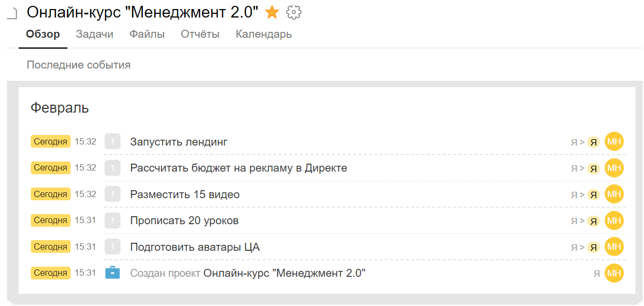644x306 pixels.
Task: Click MH avatar on Создан проект row
Action: [x=614, y=273]
